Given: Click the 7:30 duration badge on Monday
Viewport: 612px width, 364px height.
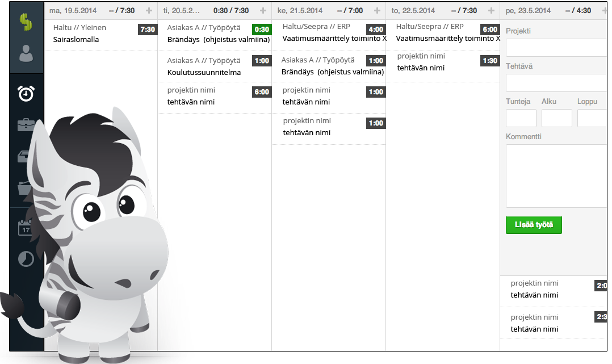Looking at the screenshot, I should [148, 30].
